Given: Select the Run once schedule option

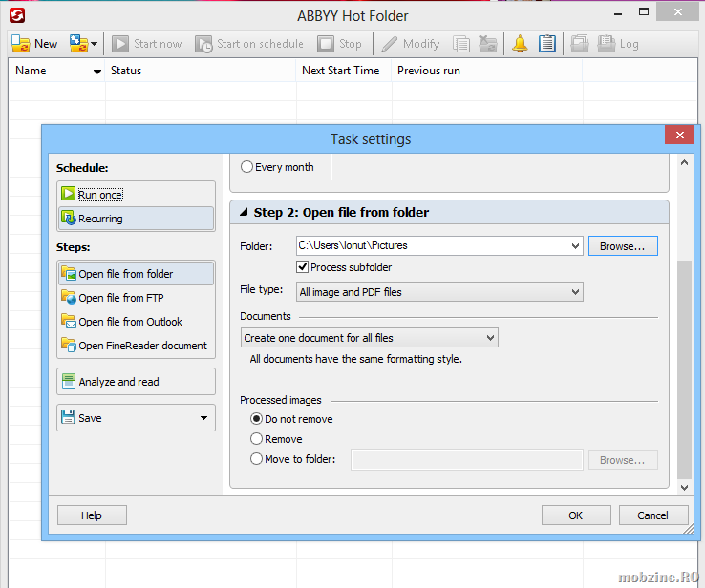Looking at the screenshot, I should click(x=136, y=194).
